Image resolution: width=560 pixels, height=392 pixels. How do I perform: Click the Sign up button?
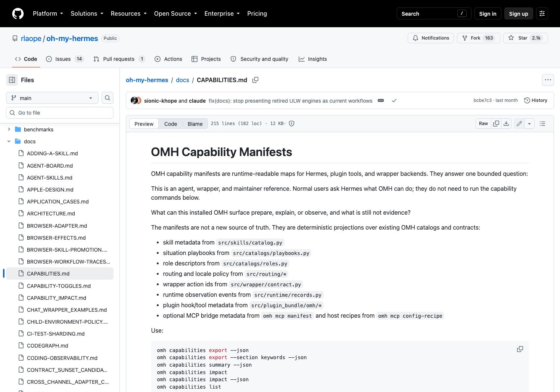pos(519,13)
